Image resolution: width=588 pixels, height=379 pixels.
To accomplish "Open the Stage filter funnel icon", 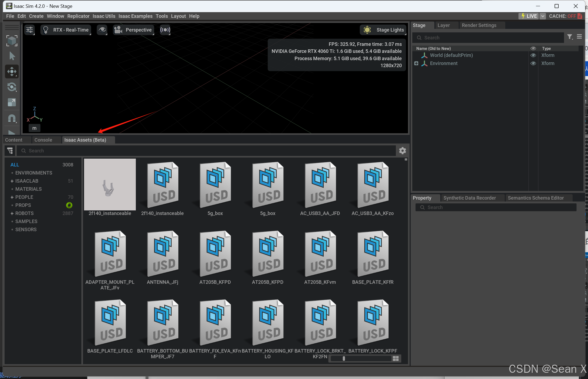I will tap(569, 37).
